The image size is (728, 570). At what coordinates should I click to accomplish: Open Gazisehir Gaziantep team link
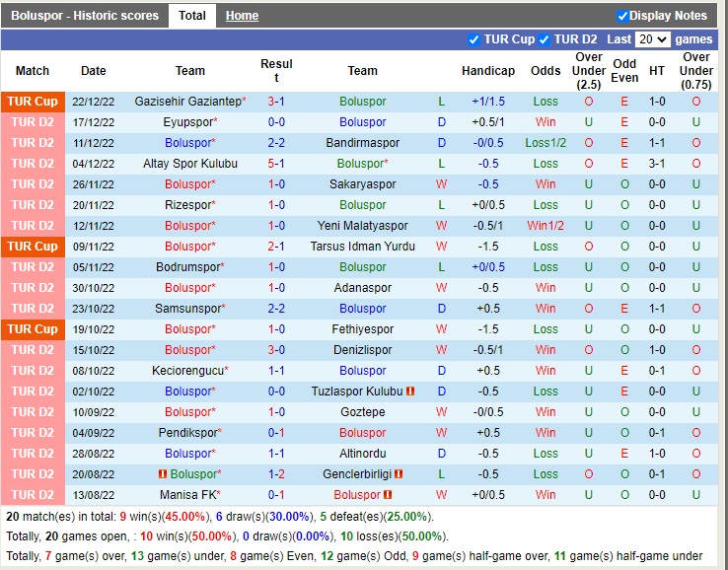tap(188, 102)
